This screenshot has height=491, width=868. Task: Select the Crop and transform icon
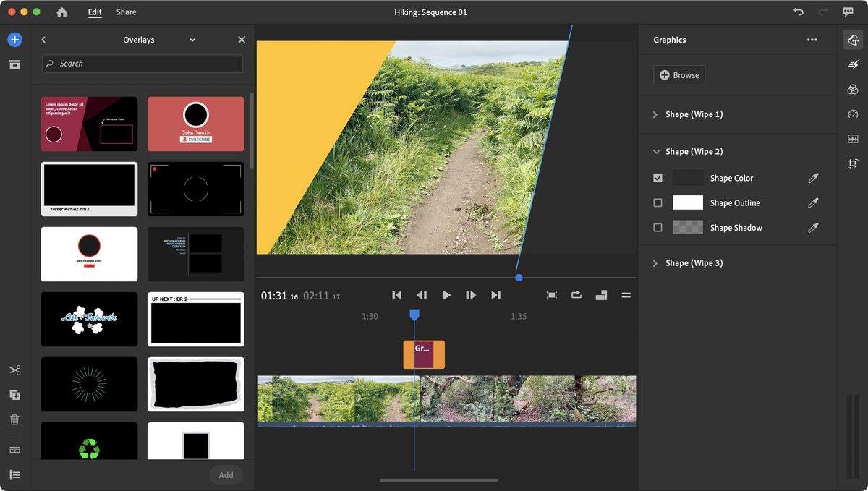tap(852, 163)
